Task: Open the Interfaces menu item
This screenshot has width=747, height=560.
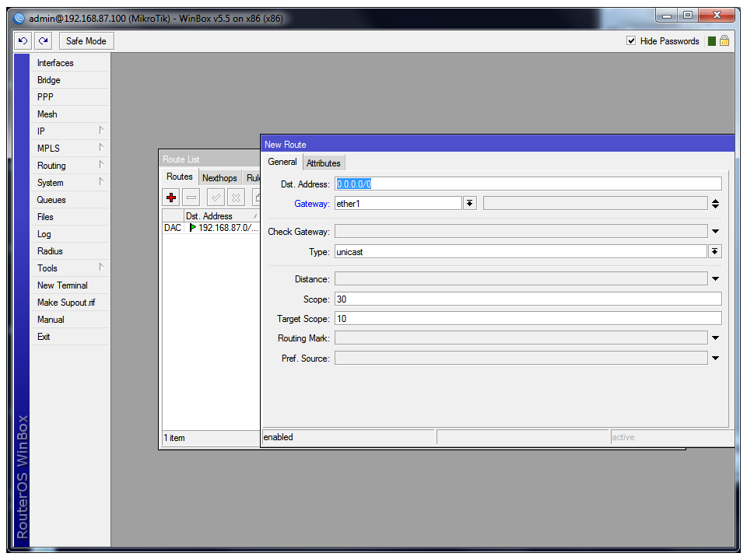Action: click(x=55, y=63)
